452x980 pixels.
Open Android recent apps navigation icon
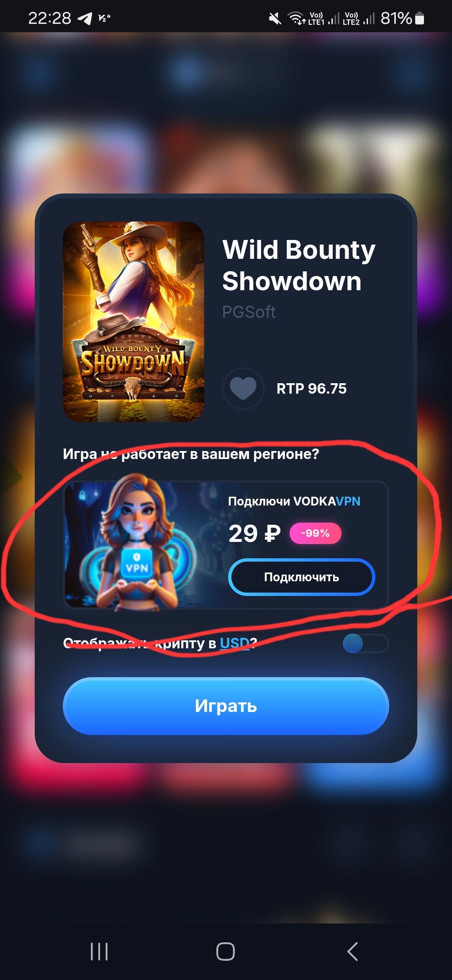(x=99, y=952)
